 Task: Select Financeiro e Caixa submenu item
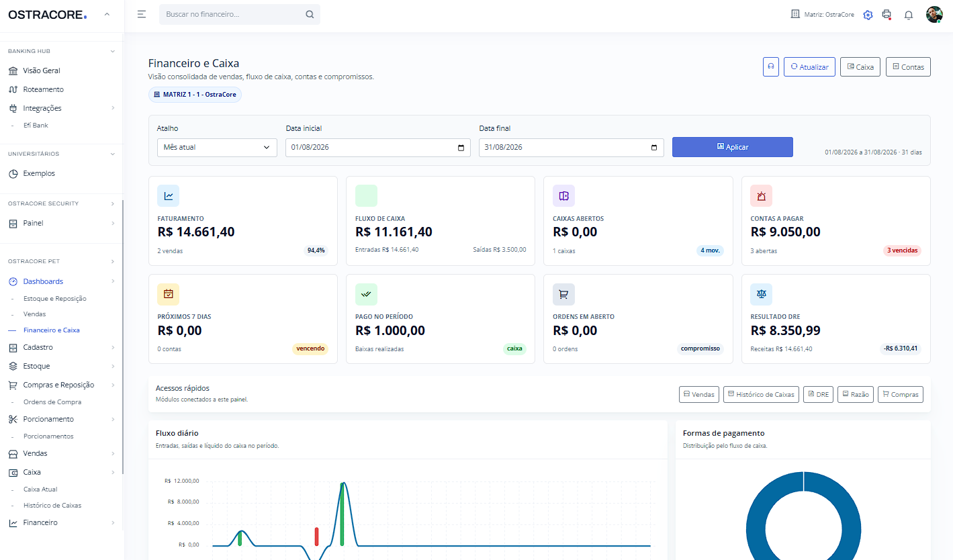coord(52,330)
